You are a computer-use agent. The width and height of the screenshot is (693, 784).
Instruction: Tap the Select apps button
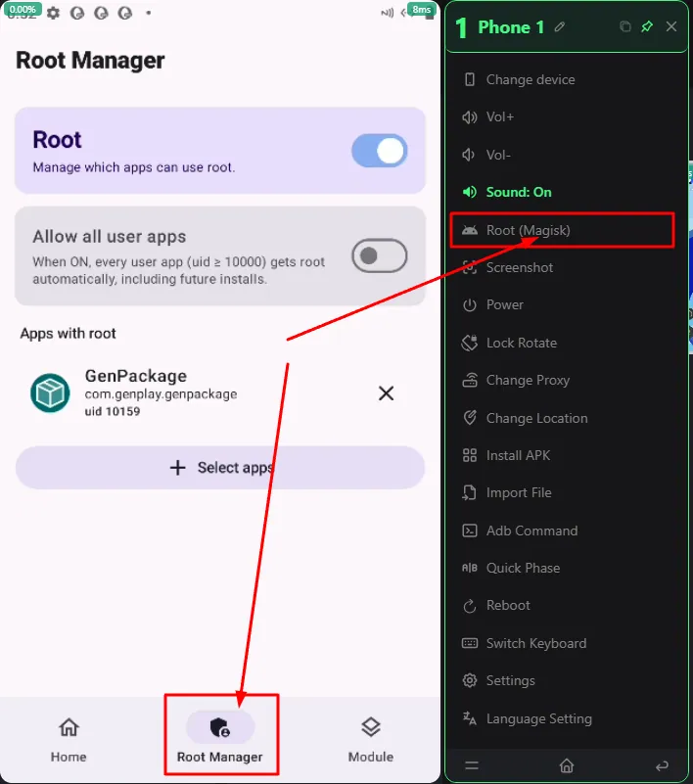click(220, 468)
